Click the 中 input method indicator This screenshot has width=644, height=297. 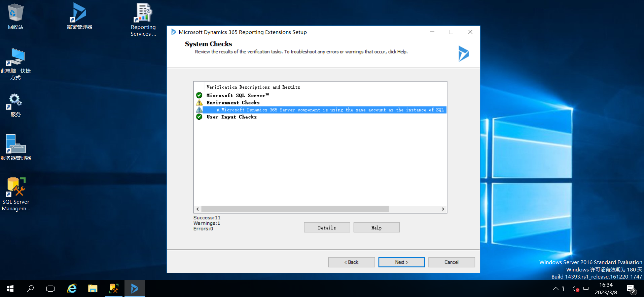pyautogui.click(x=586, y=289)
